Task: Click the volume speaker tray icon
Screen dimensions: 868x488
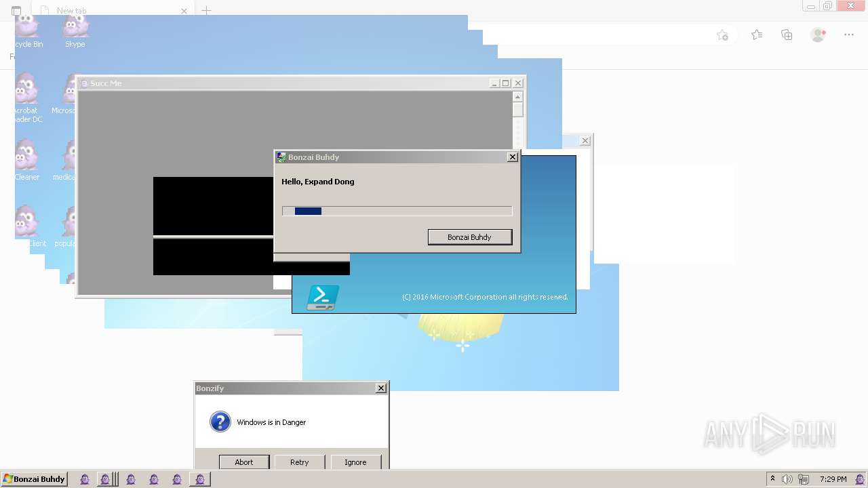Action: 787,479
